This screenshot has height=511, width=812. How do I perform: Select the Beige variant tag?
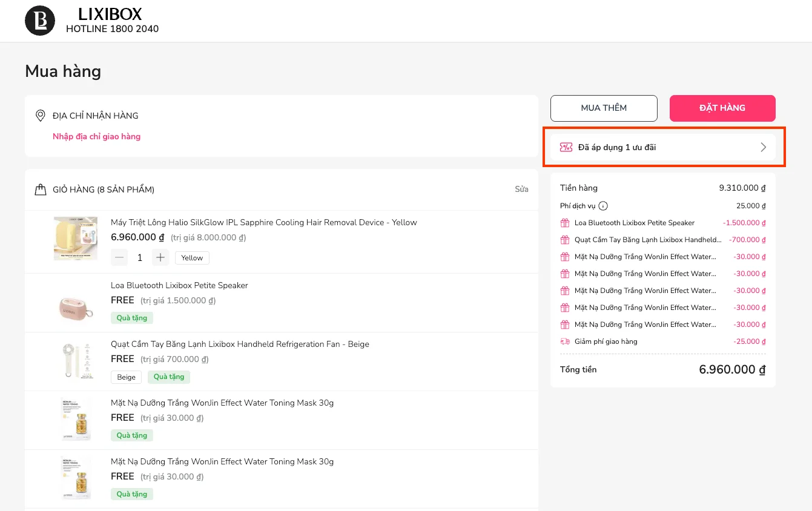point(126,377)
